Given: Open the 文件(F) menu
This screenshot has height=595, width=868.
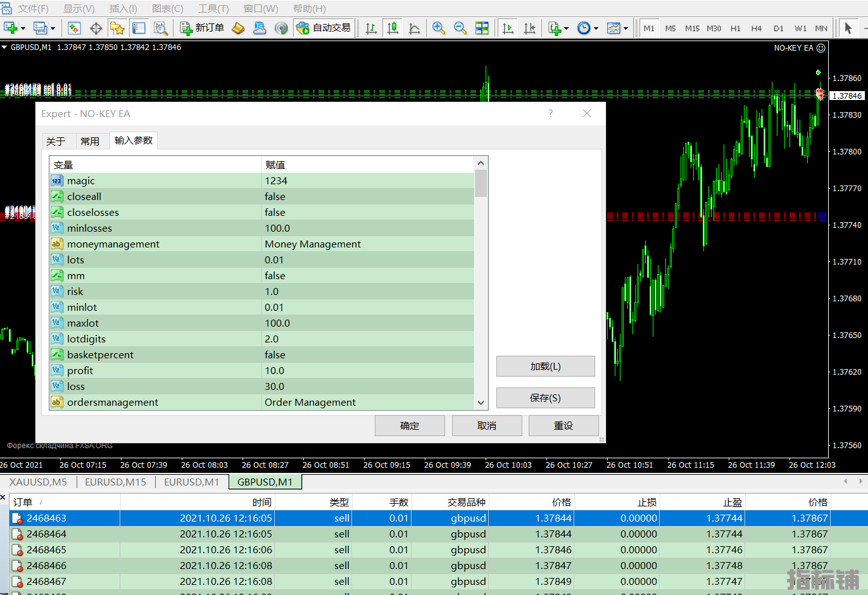Looking at the screenshot, I should click(x=33, y=8).
